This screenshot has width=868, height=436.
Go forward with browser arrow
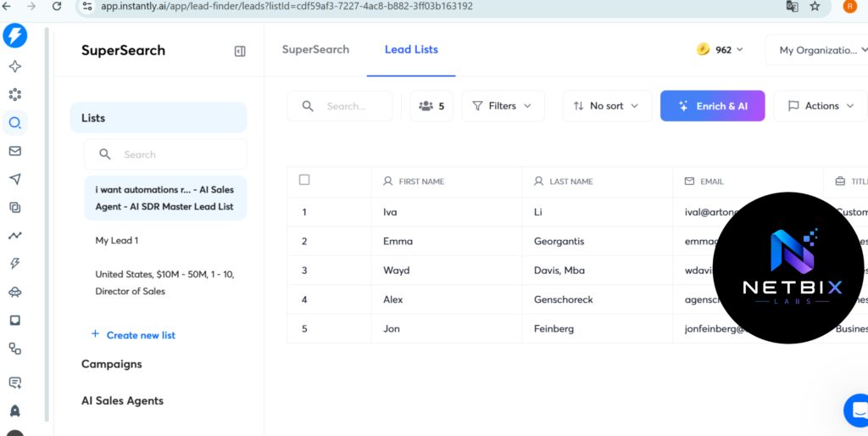(x=31, y=7)
